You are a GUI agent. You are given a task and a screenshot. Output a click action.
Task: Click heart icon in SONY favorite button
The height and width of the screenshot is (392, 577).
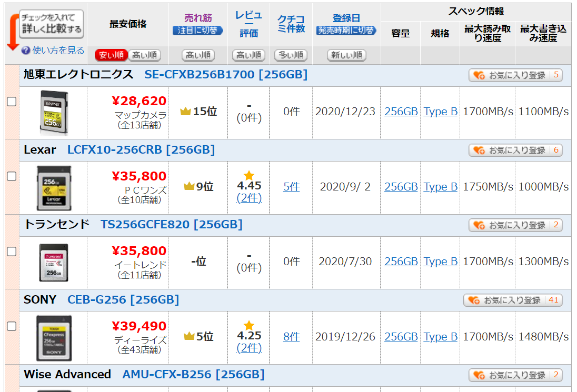tap(474, 300)
